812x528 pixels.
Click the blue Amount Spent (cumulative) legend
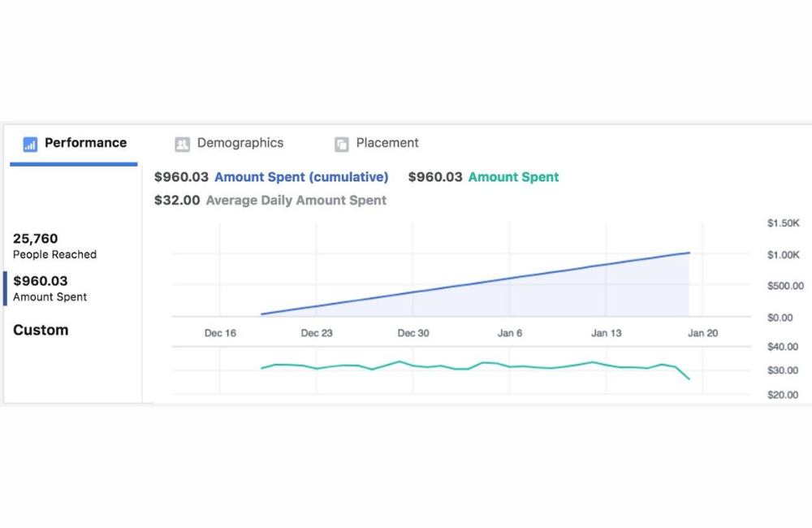[x=301, y=177]
